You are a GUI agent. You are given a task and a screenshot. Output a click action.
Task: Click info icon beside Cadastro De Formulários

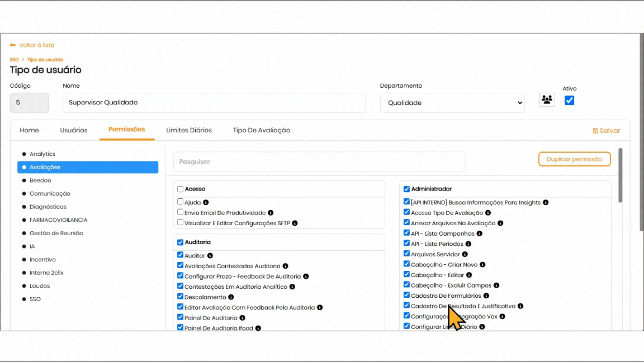point(486,296)
